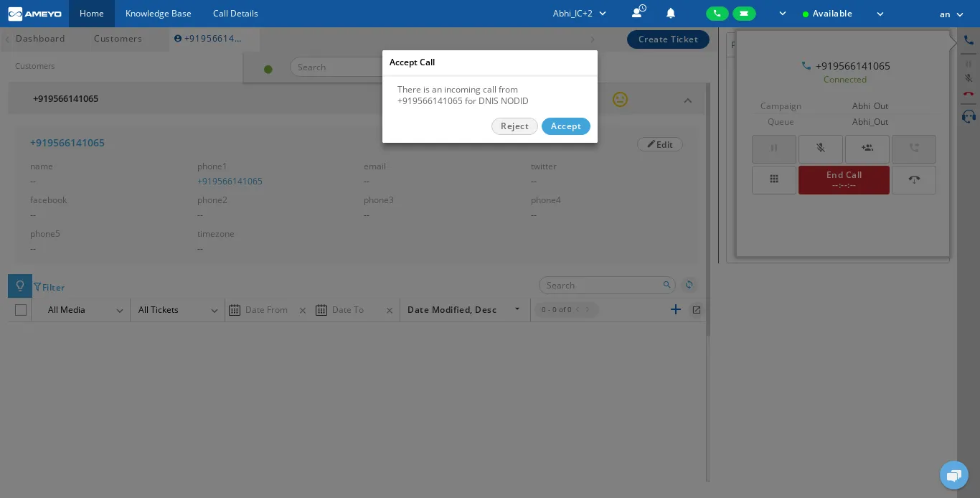This screenshot has height=498, width=980.
Task: Open the Date To calendar icon
Action: click(321, 310)
